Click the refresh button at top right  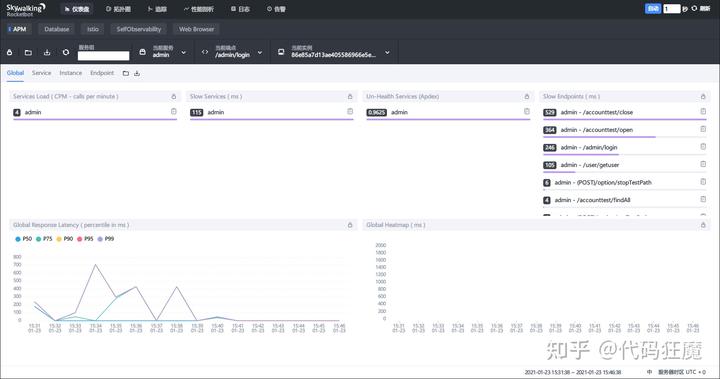tap(701, 9)
